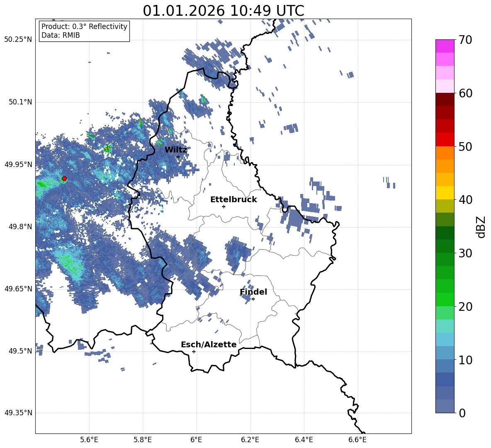Click the Findel station cross marker

pos(253,299)
